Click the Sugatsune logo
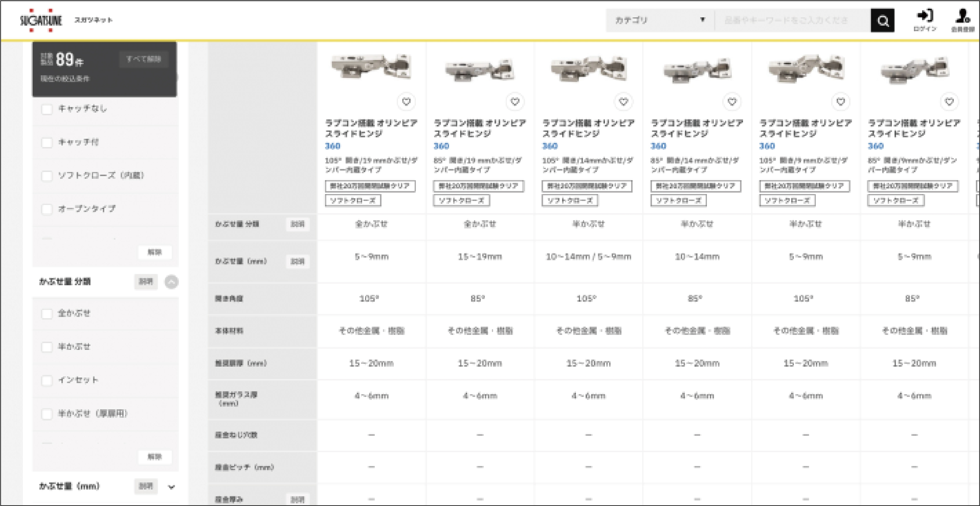 [x=41, y=21]
